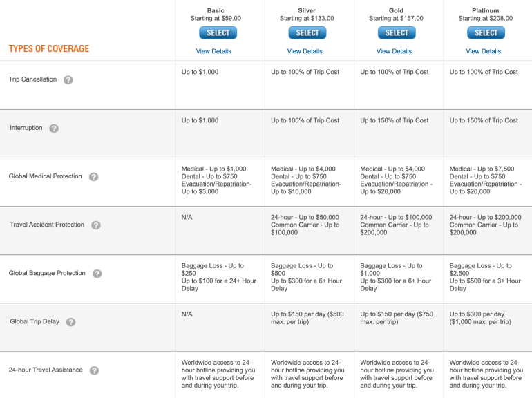Show Travel Accident Protection help tooltip
Image resolution: width=532 pixels, height=398 pixels.
pos(96,225)
